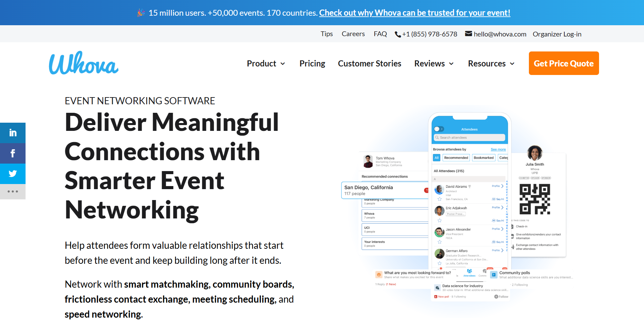Open the Organizer Log-in link
Viewport: 644px width, 320px height.
point(557,34)
